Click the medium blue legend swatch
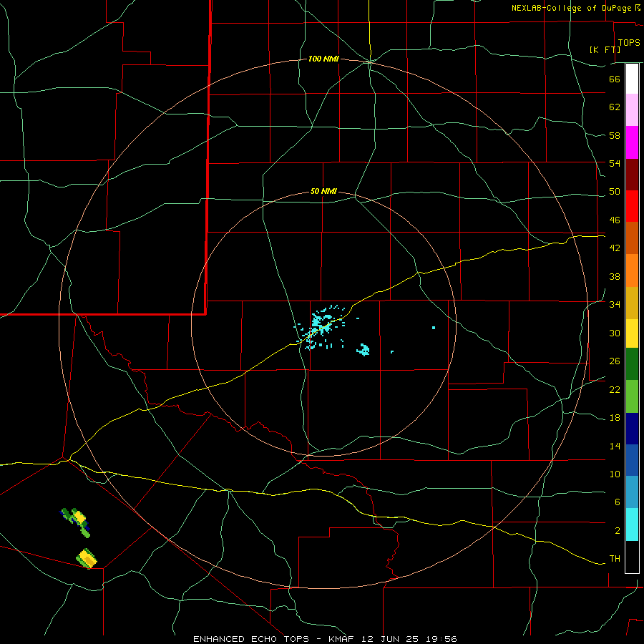This screenshot has height=644, width=644. [632, 460]
